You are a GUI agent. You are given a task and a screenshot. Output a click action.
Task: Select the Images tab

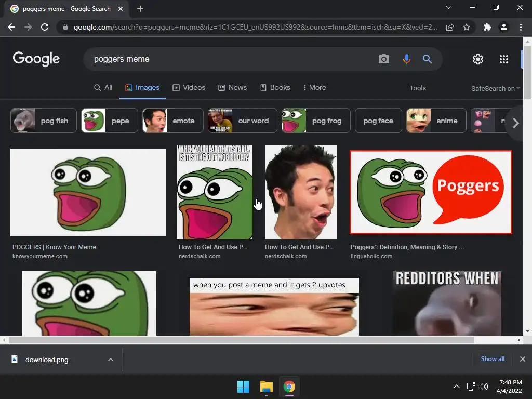(142, 87)
